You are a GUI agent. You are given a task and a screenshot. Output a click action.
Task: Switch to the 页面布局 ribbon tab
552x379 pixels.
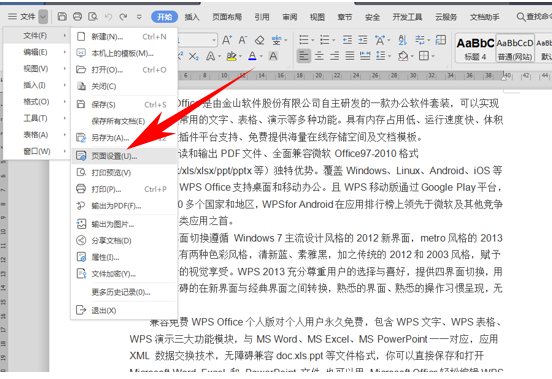(227, 17)
